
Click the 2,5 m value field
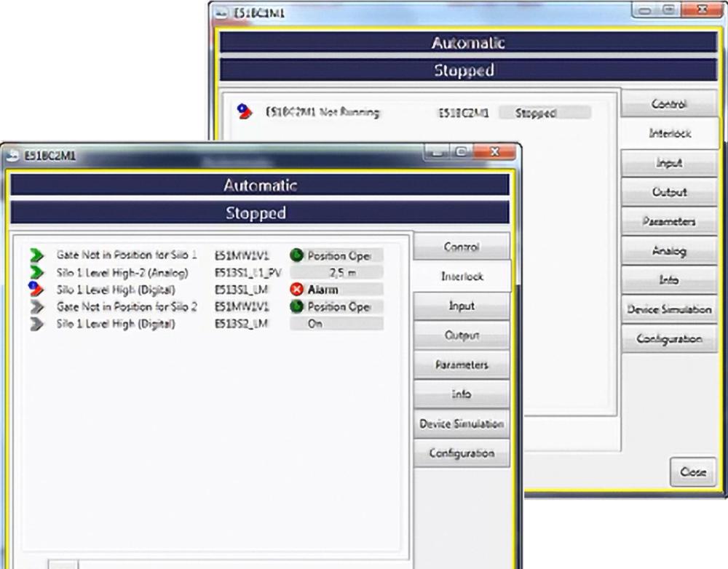click(x=336, y=272)
